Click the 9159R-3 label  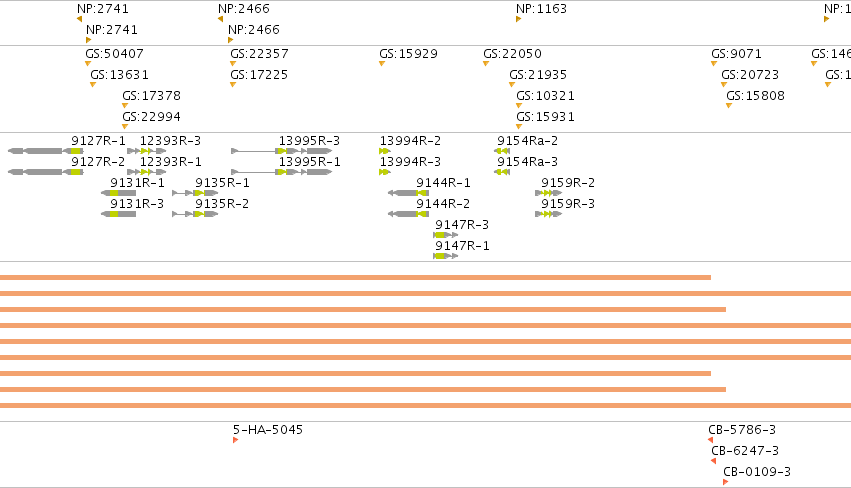coord(568,204)
